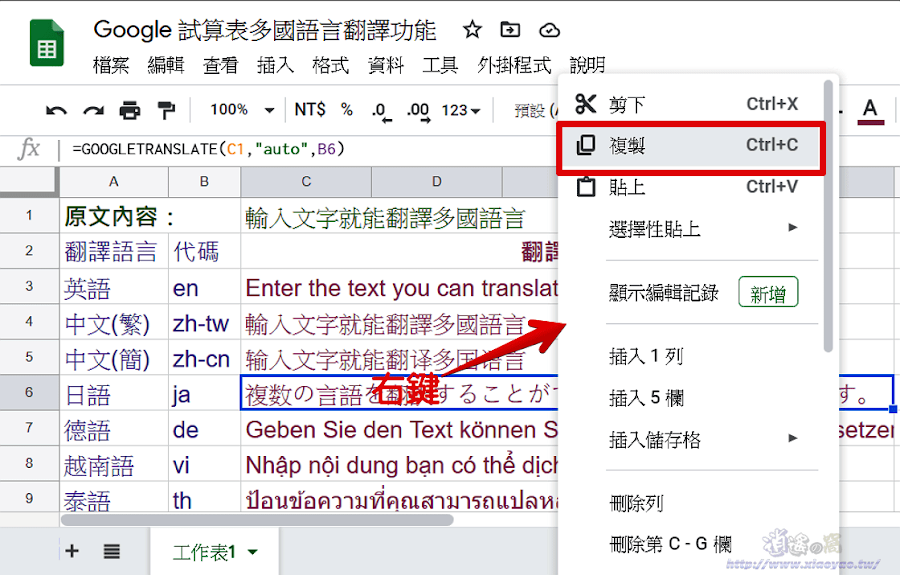This screenshot has width=900, height=575.
Task: Select cell containing zh-tw
Action: click(x=204, y=323)
